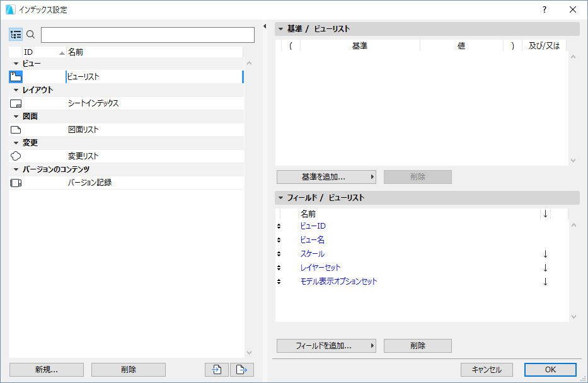Select the バージョン記録 version icon
The image size is (588, 383).
(16, 182)
